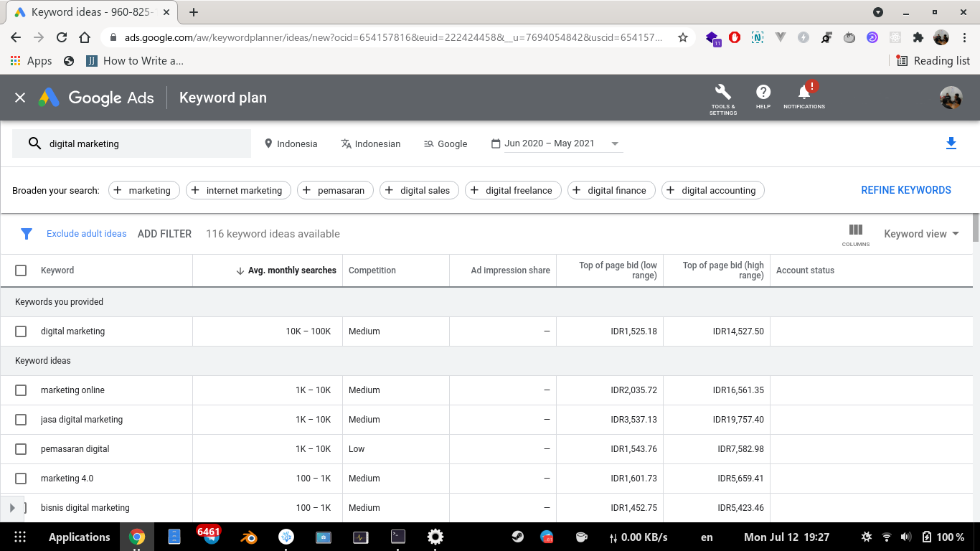980x551 pixels.
Task: Download keyword ideas using the download arrow
Action: tap(951, 143)
